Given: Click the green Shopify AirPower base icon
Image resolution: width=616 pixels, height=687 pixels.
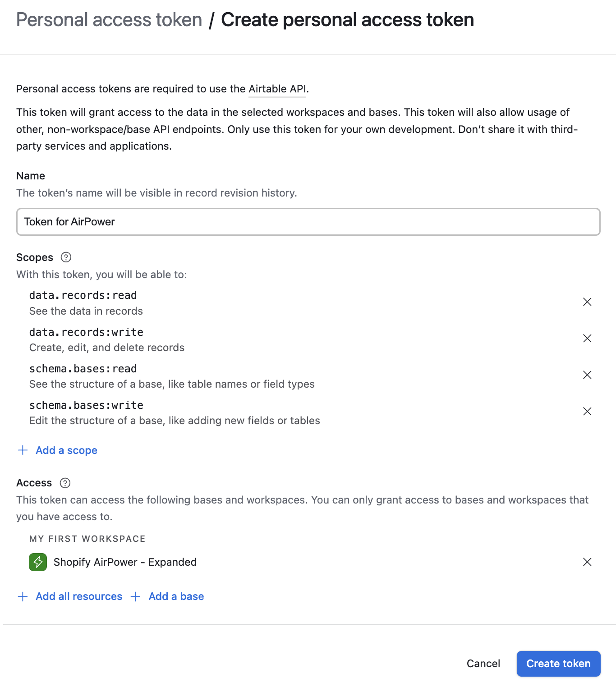Looking at the screenshot, I should coord(38,562).
